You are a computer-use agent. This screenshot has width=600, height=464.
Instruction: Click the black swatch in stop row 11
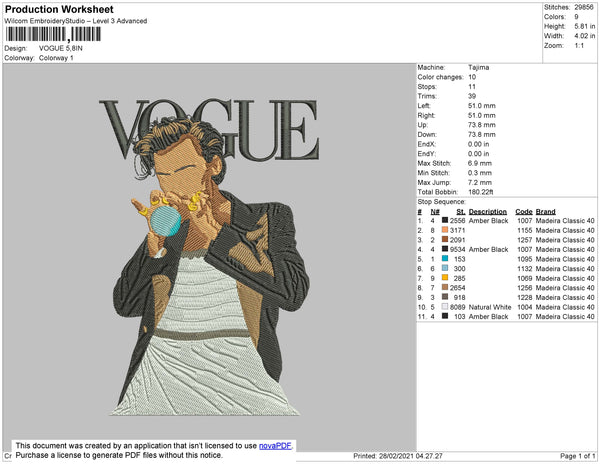click(445, 316)
